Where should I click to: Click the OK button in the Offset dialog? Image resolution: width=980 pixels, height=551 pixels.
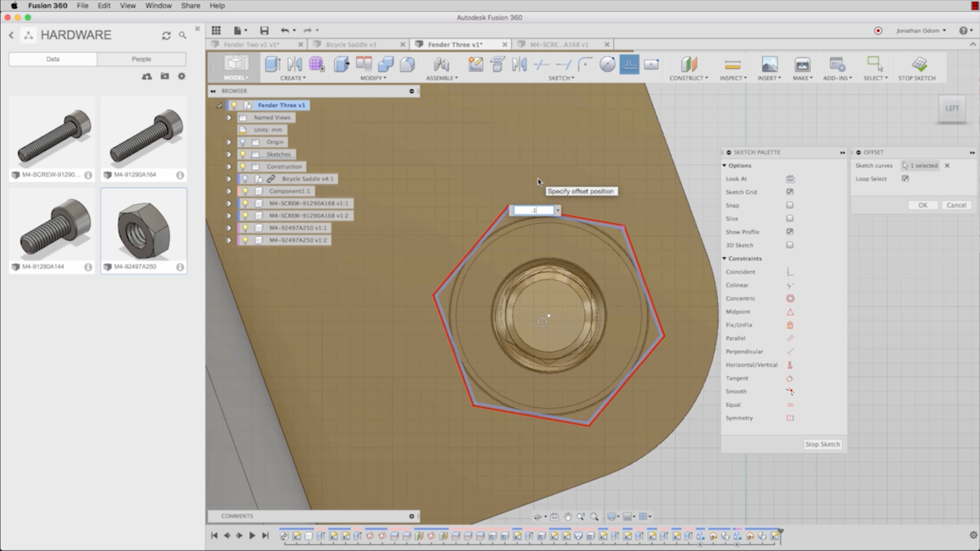[922, 205]
